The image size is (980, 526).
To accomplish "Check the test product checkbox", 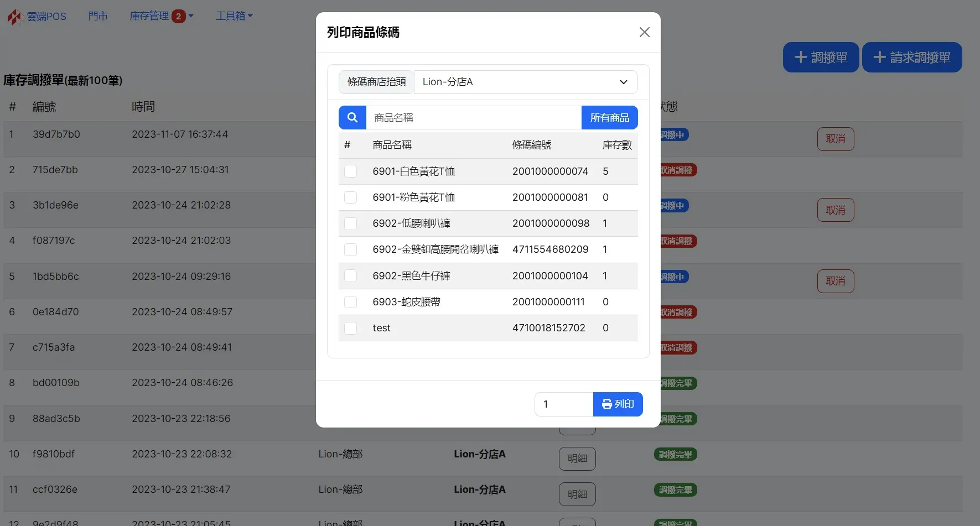I will pos(351,328).
